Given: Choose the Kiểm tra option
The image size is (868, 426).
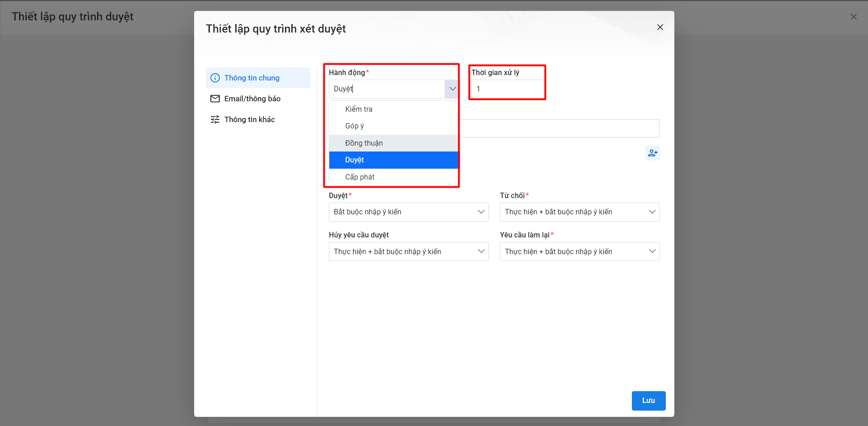Looking at the screenshot, I should coord(394,109).
